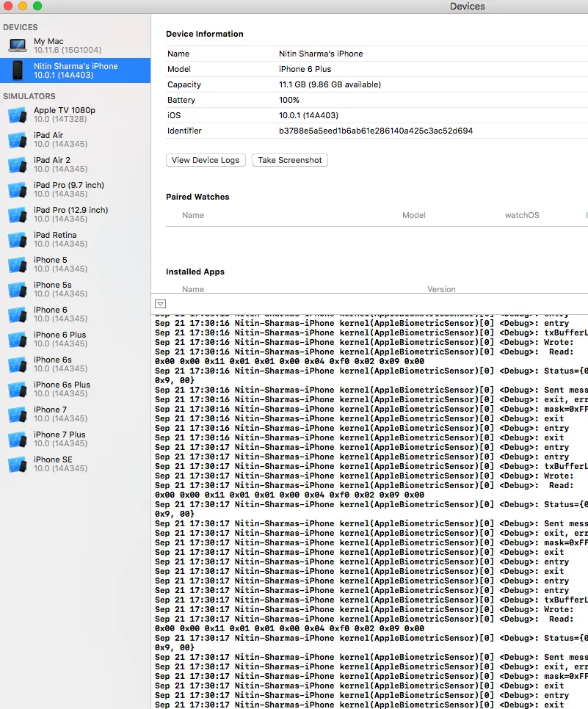
Task: Click the model value iPhone 6 Plus
Action: coord(305,69)
